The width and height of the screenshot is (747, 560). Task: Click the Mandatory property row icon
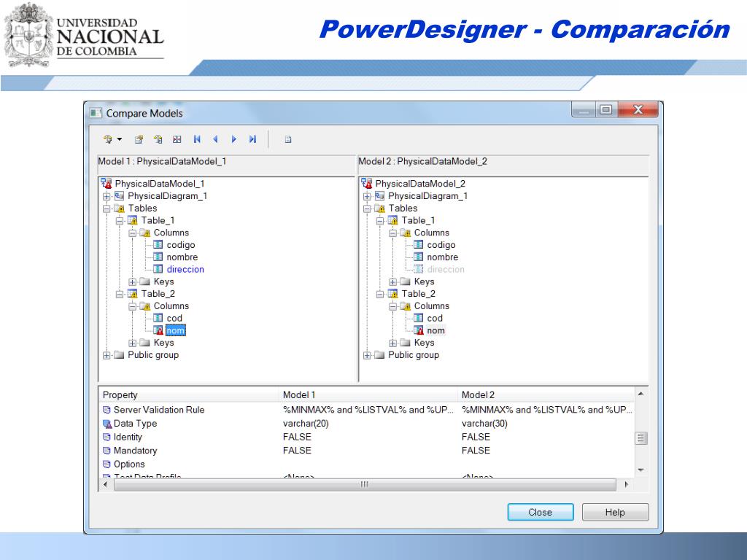point(107,451)
